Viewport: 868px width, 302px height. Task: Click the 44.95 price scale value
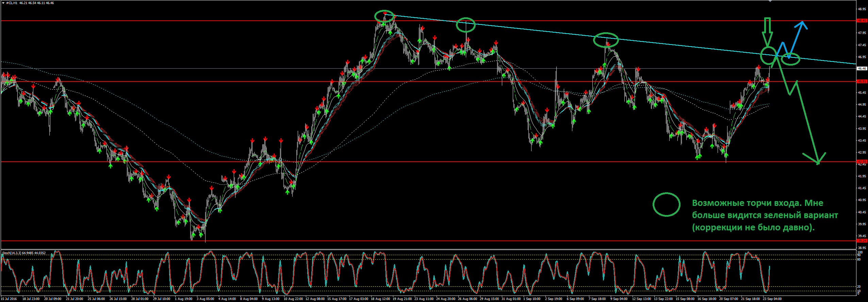click(862, 105)
